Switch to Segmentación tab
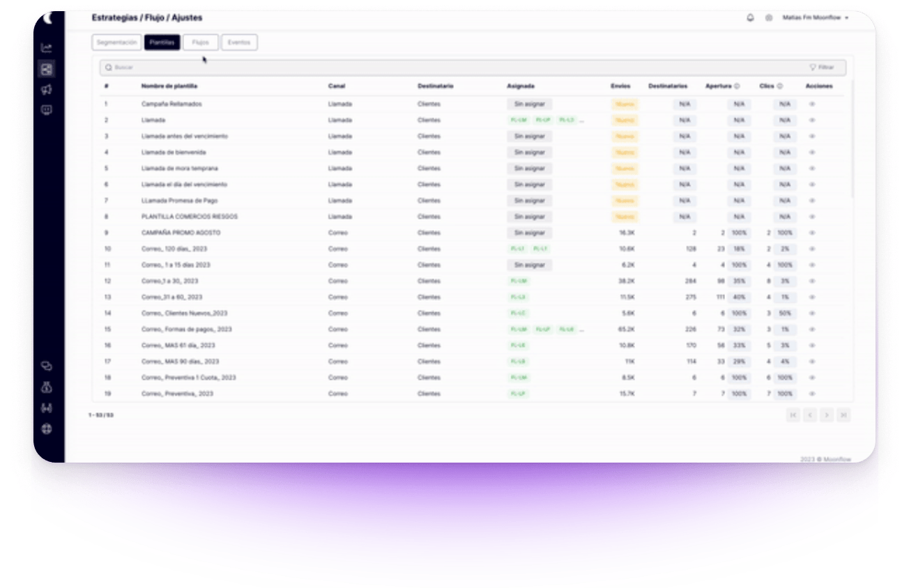Screen dimensions: 909x588 point(116,42)
